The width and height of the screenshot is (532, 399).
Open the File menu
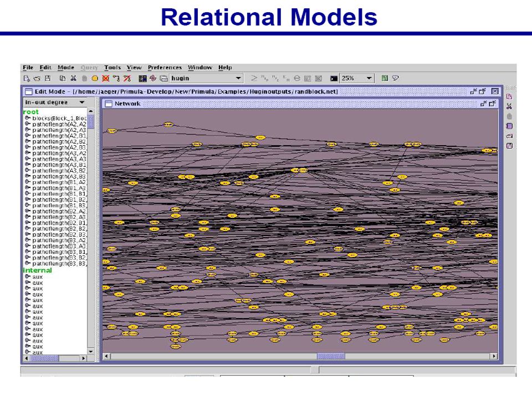tap(28, 68)
